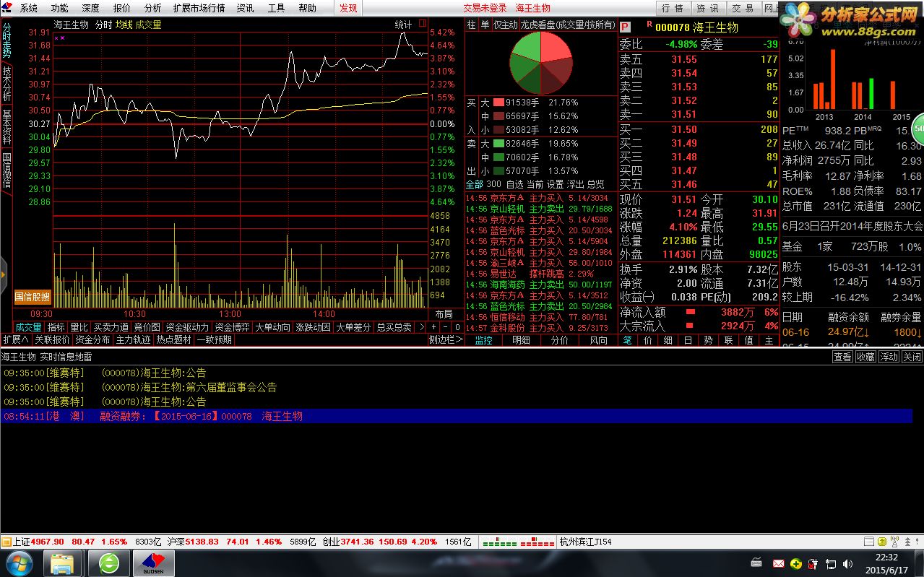
Task: Click the 交易 button at top right
Action: (743, 9)
